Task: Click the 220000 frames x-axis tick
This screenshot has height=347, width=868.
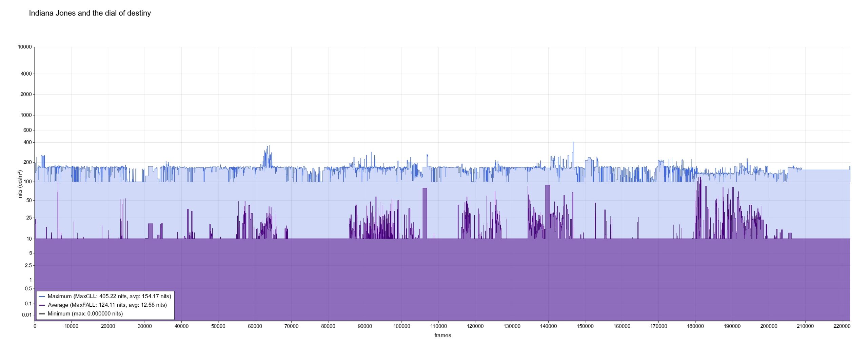Action: coord(842,326)
